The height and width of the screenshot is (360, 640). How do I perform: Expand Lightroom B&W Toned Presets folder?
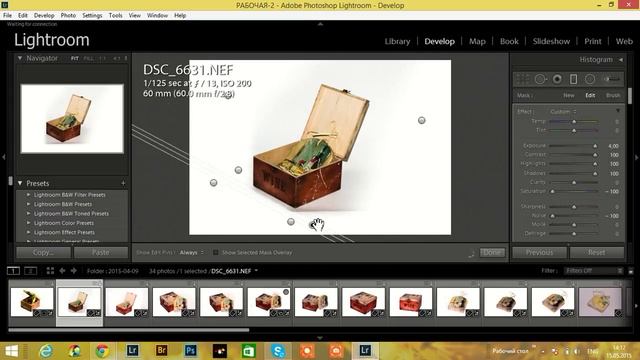(28, 213)
